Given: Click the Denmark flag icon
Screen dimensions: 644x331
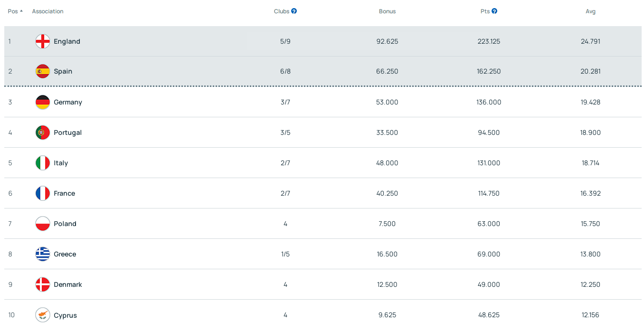Looking at the screenshot, I should pos(43,284).
